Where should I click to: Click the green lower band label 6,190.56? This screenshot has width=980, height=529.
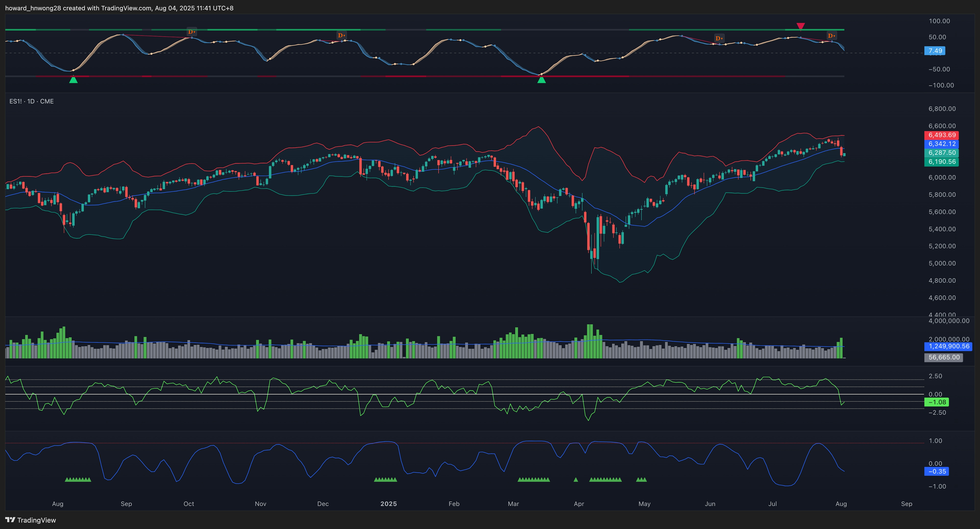click(941, 161)
